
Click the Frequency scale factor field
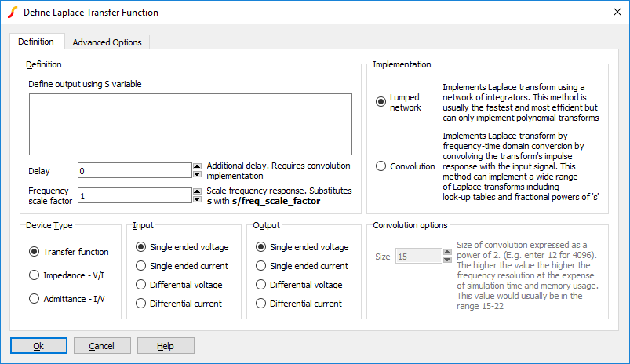click(x=134, y=195)
